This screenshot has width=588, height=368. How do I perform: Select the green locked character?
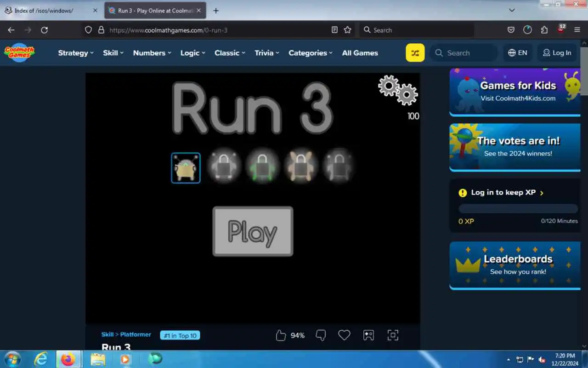[262, 167]
